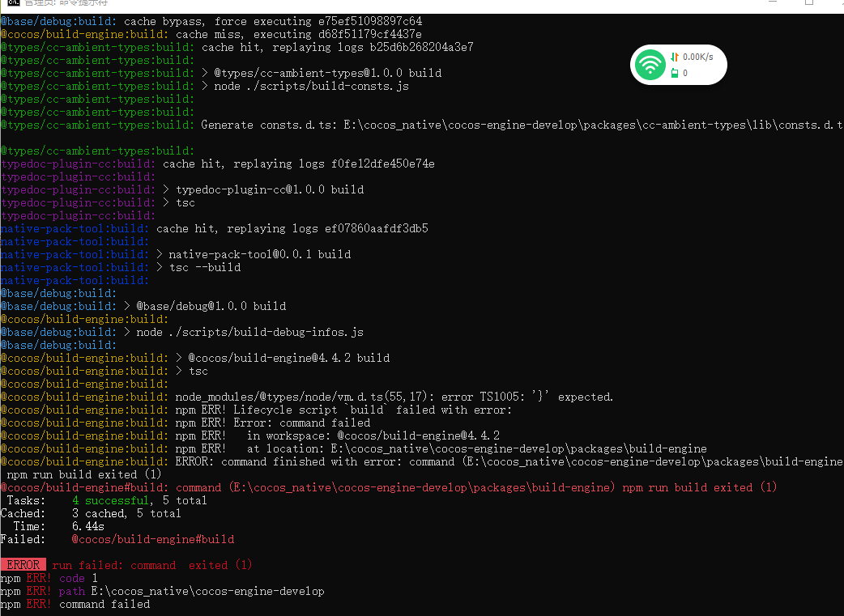
Task: Click 'npm ERR! path E:\cocos_native\cocos-engine-develop' line
Action: (163, 591)
